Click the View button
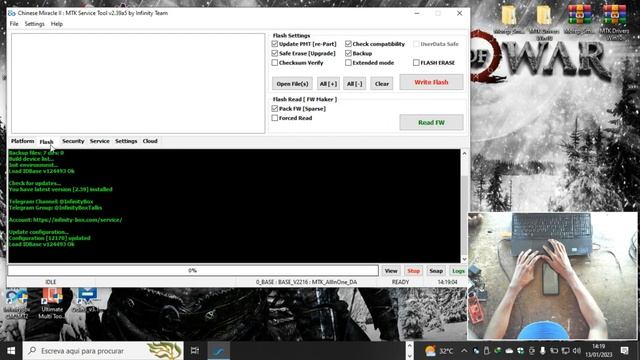 [x=391, y=271]
